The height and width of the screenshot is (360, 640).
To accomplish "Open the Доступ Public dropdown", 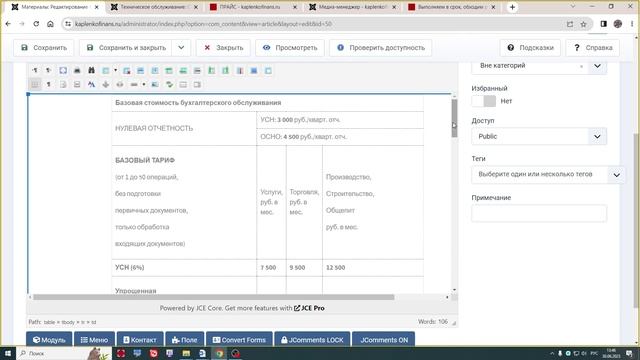I will (539, 136).
